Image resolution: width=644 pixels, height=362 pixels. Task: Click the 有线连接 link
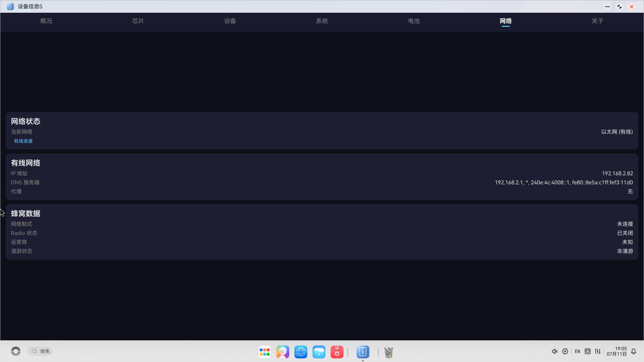[x=23, y=141]
